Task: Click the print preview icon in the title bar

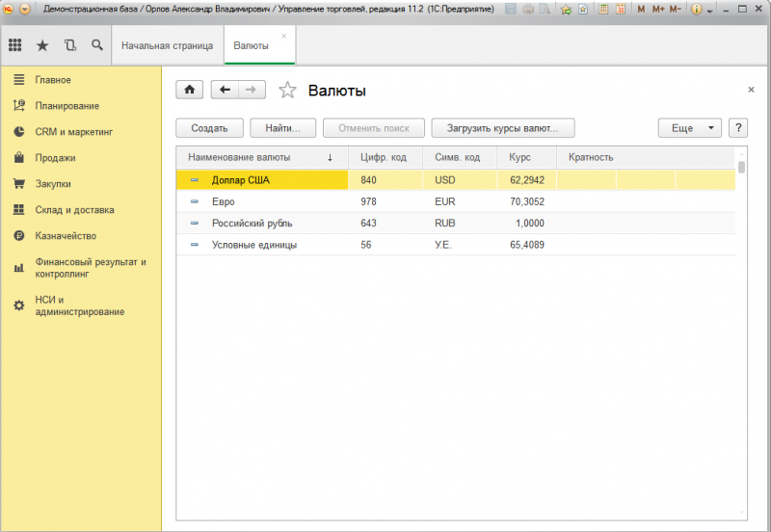Action: pyautogui.click(x=545, y=9)
